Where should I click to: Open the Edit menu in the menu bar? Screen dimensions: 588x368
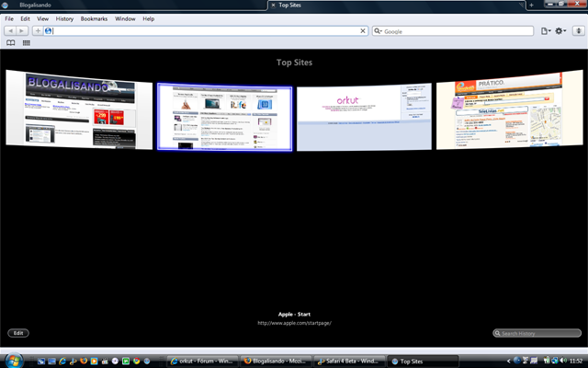(25, 18)
